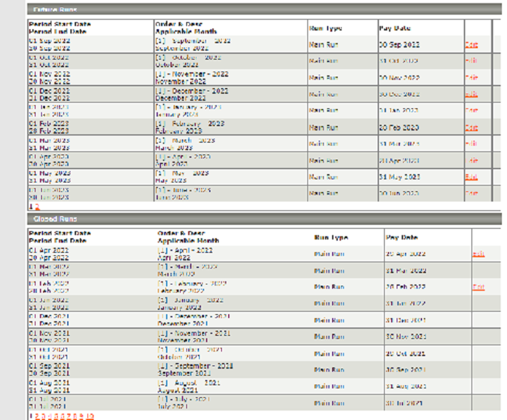Edit the April 2022 closed run
The height and width of the screenshot is (420, 507).
[478, 254]
